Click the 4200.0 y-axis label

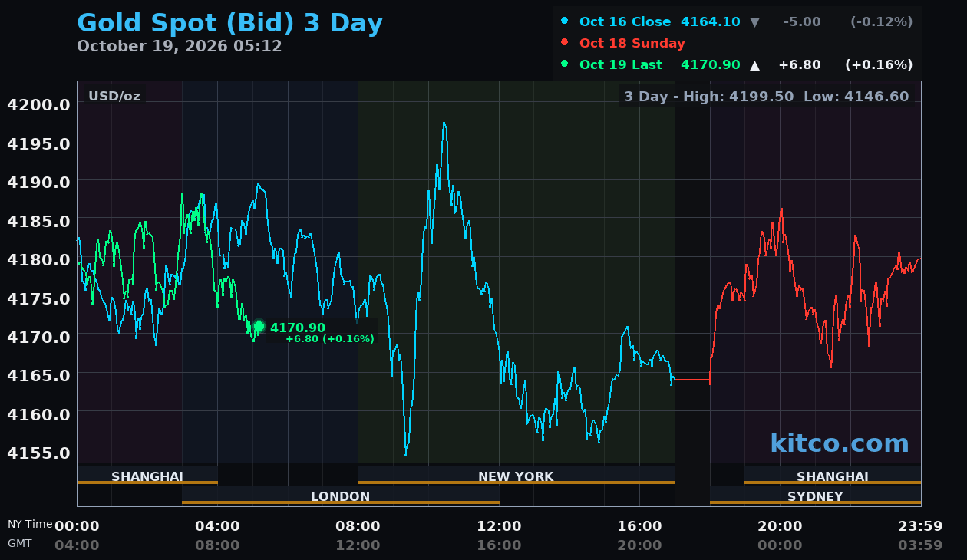pyautogui.click(x=38, y=104)
